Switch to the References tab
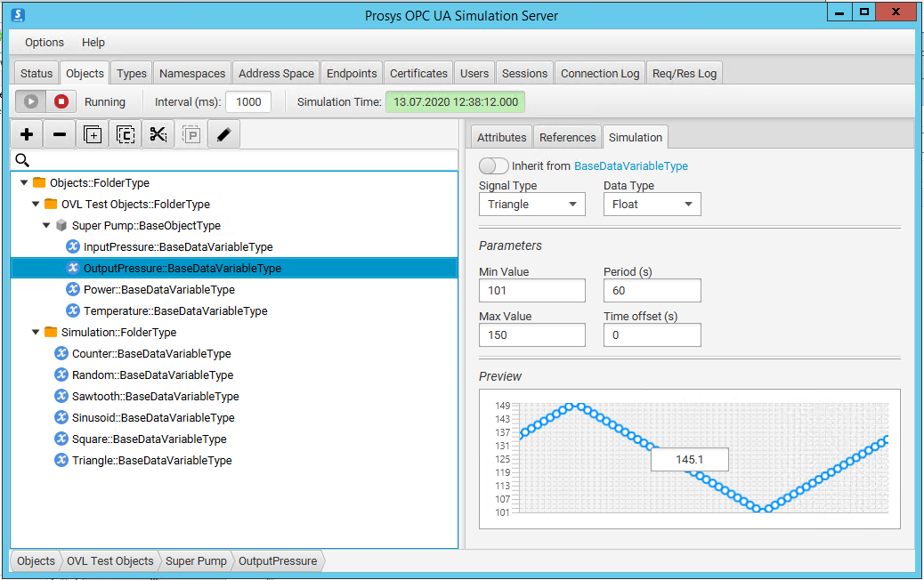 [x=567, y=137]
